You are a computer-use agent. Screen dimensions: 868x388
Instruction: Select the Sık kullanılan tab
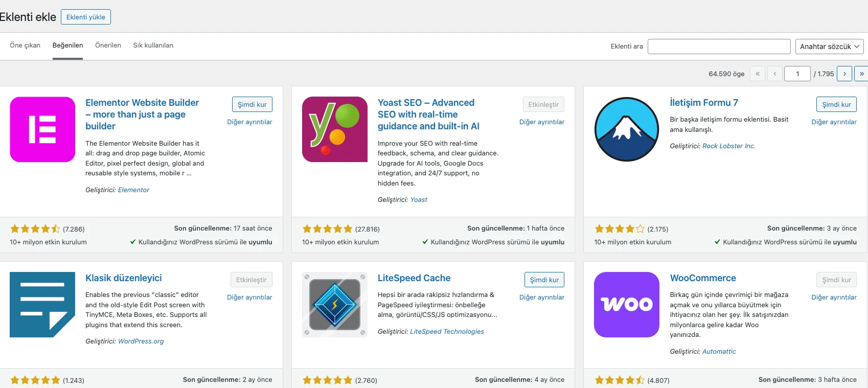pyautogui.click(x=153, y=45)
